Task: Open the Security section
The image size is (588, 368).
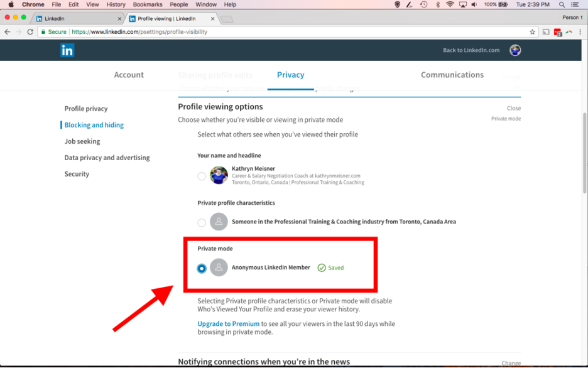Action: (x=77, y=174)
